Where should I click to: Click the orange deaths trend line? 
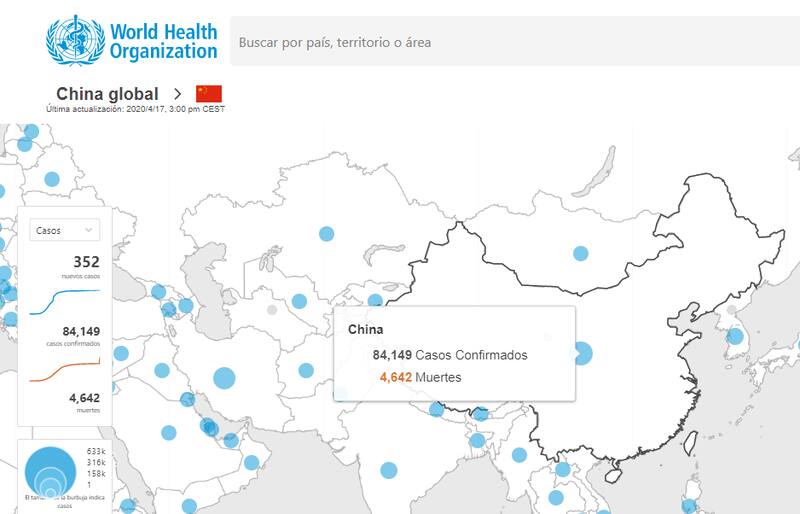[65, 371]
